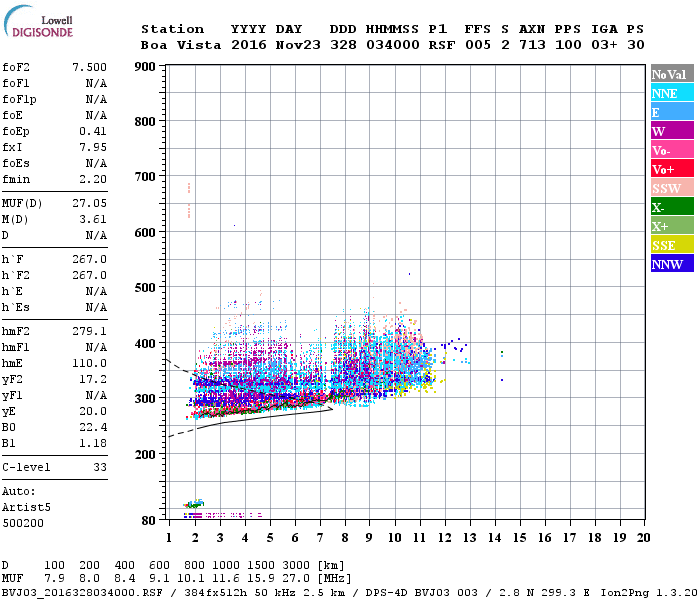Click the Ion2Png 1.3.20 version text
The width and height of the screenshot is (700, 600).
click(649, 593)
